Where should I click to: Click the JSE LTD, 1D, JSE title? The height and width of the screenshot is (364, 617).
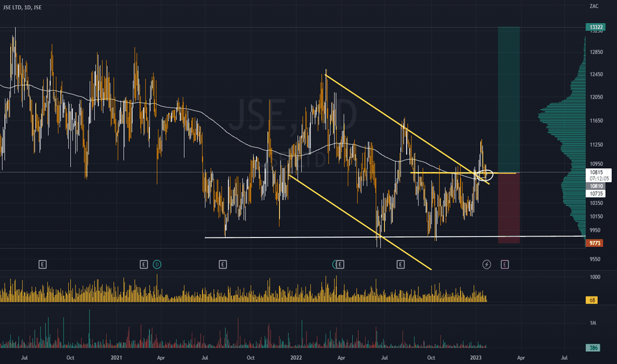(x=22, y=7)
